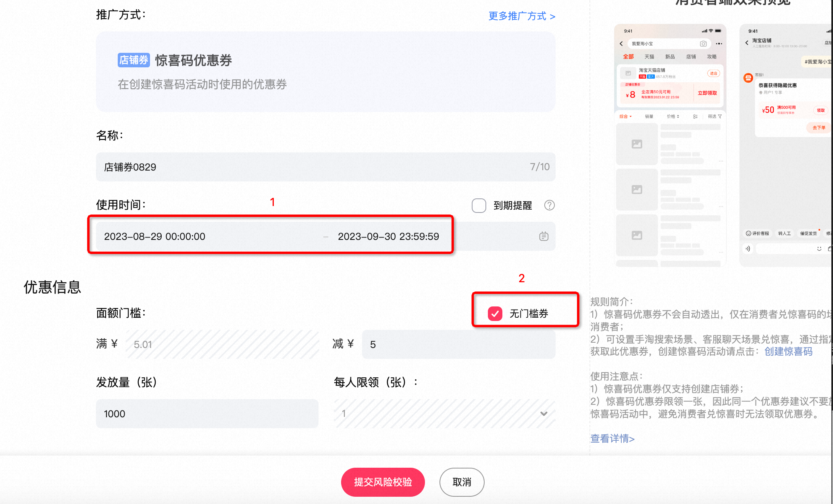
Task: Click the first product thumbnail placeholder in preview
Action: pos(637,144)
